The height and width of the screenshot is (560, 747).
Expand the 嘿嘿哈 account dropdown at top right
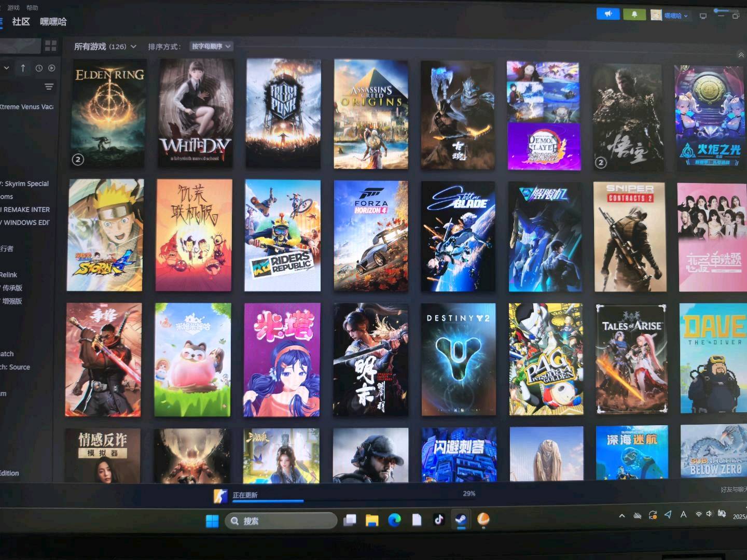[x=673, y=16]
